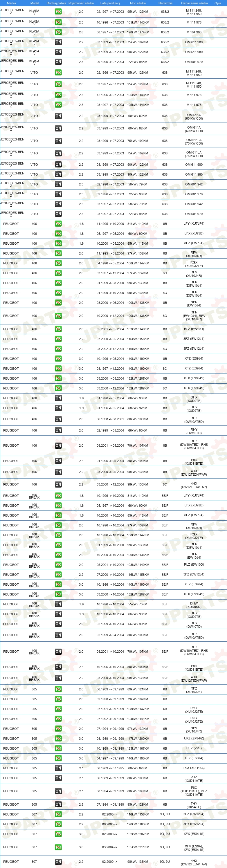This screenshot has height=868, width=227.
Task: Select the 55kW / 75KM power cell
Action: click(x=138, y=604)
